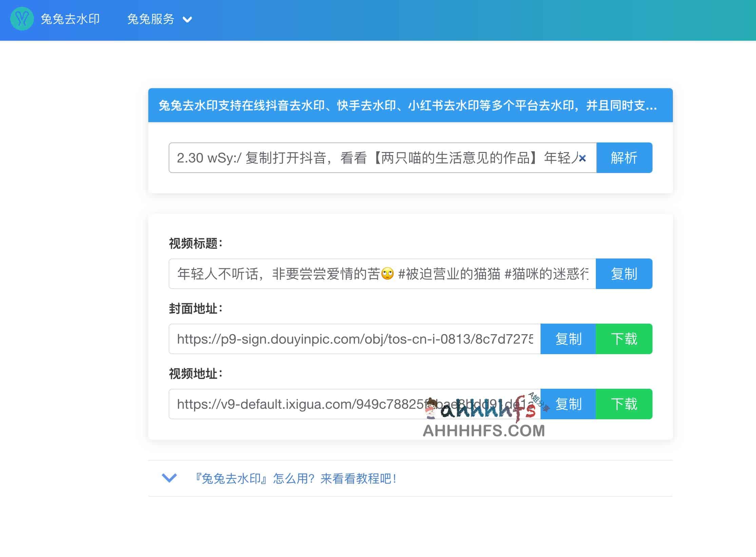
Task: Copy the cover image URL using 复制
Action: click(x=568, y=339)
